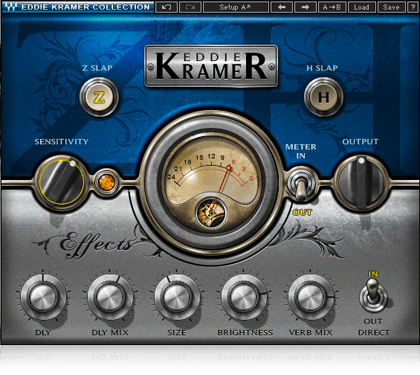Go to the next preset with the right arrow
Image resolution: width=420 pixels, height=375 pixels.
point(305,7)
